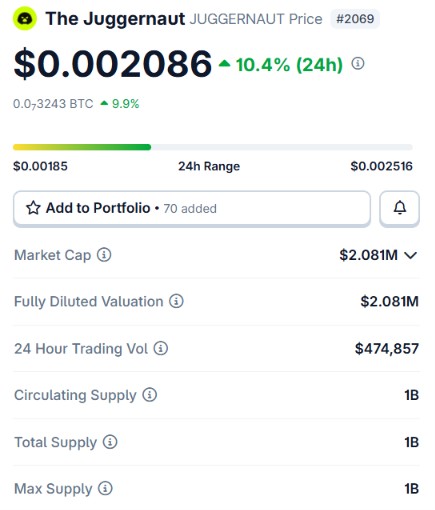
Task: Open the price alert bell icon
Action: [400, 208]
